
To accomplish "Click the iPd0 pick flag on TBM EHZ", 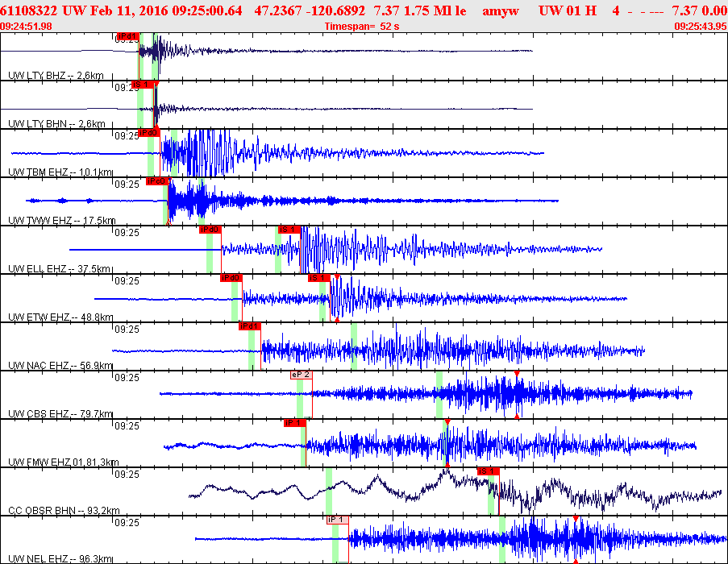I will [x=148, y=133].
